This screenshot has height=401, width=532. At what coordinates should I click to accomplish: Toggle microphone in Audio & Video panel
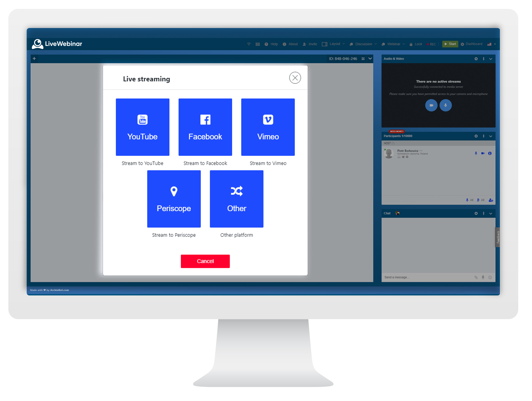tap(446, 105)
